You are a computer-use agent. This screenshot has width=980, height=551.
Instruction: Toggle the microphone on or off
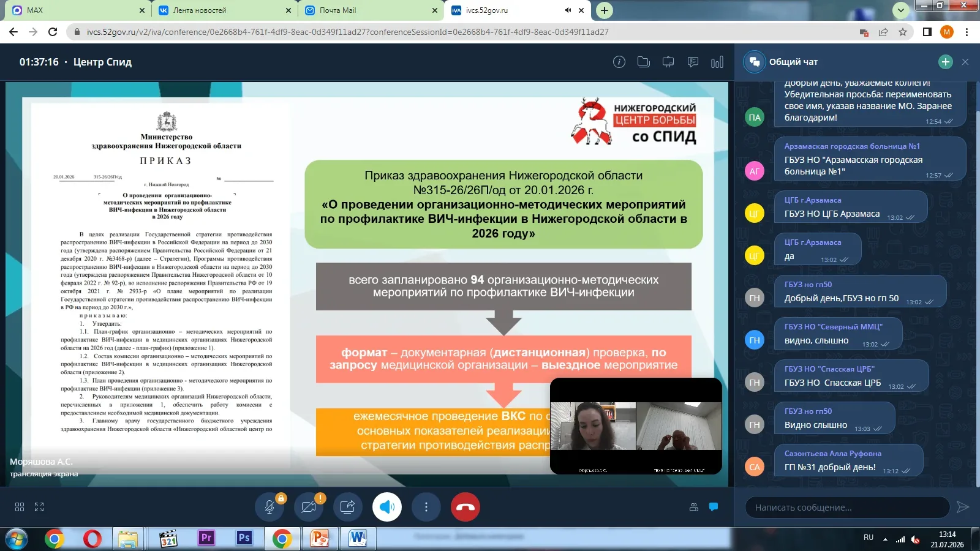(x=270, y=507)
